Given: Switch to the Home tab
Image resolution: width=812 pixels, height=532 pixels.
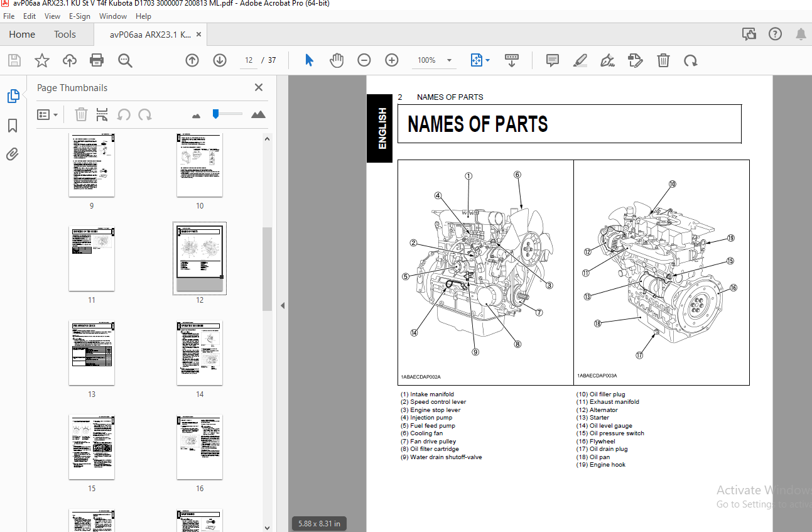Looking at the screenshot, I should (22, 35).
